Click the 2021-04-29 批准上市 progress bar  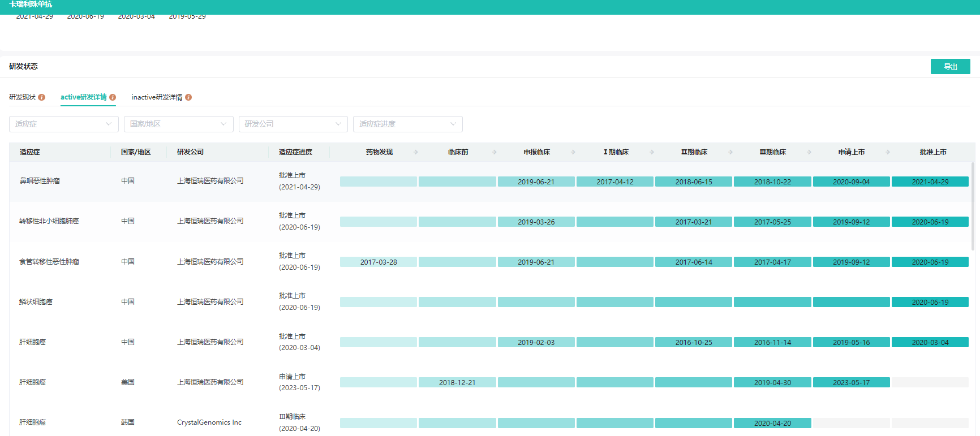click(930, 182)
